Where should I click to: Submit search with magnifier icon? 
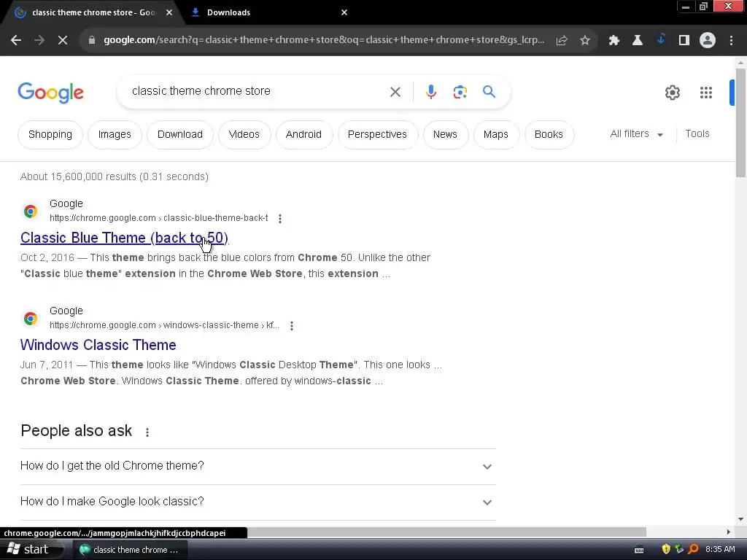pos(489,91)
